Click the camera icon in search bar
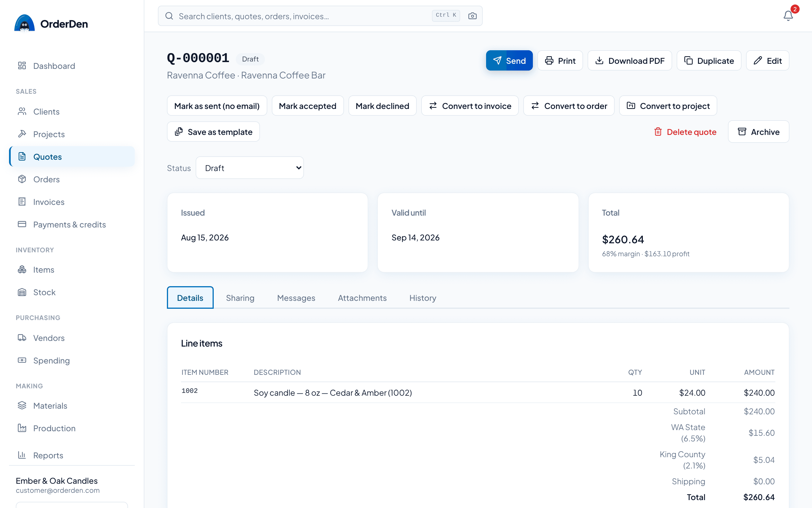 472,16
